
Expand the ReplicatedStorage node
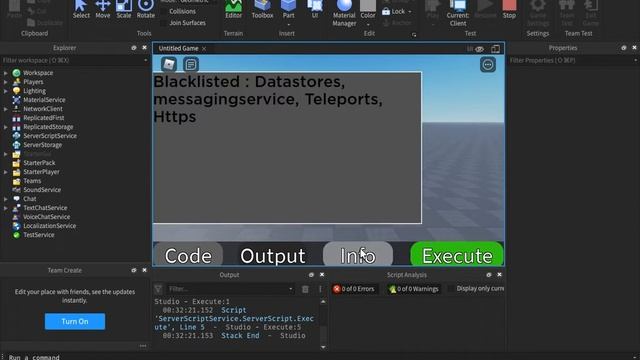[x=6, y=127]
